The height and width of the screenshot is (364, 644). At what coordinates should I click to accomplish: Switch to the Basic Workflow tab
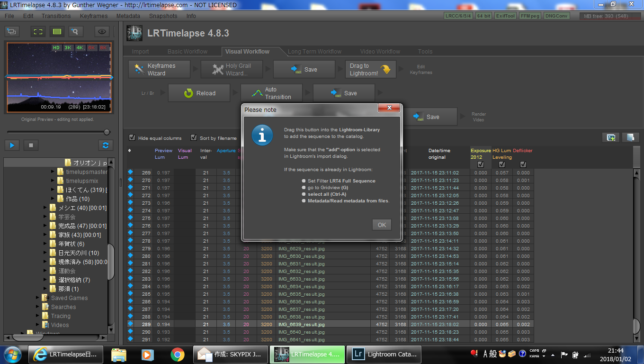[188, 51]
